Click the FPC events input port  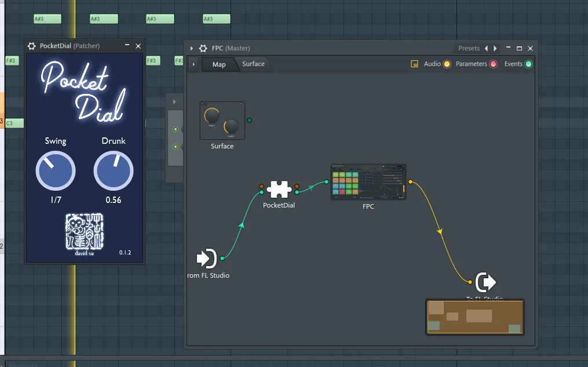click(x=326, y=182)
